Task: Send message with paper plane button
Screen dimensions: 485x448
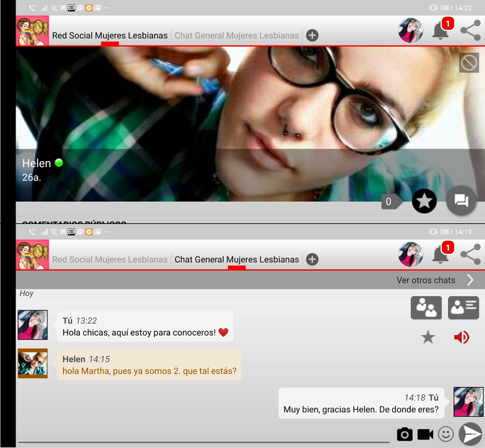Action: click(x=471, y=434)
